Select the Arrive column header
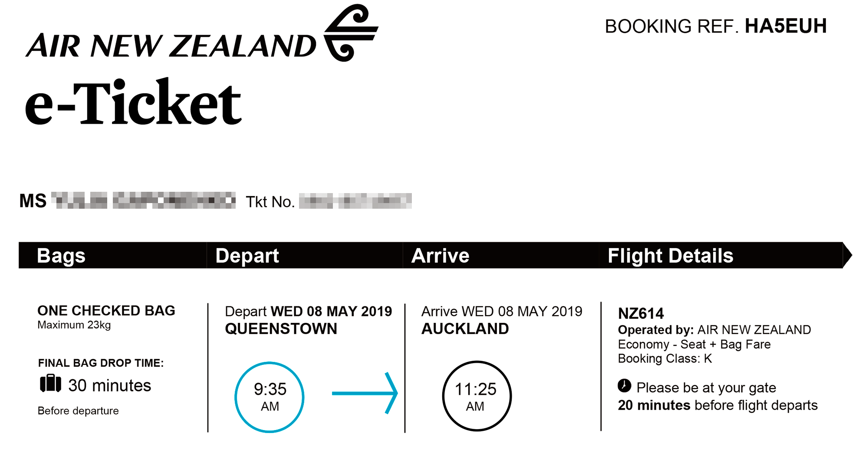The width and height of the screenshot is (868, 453). (x=440, y=256)
